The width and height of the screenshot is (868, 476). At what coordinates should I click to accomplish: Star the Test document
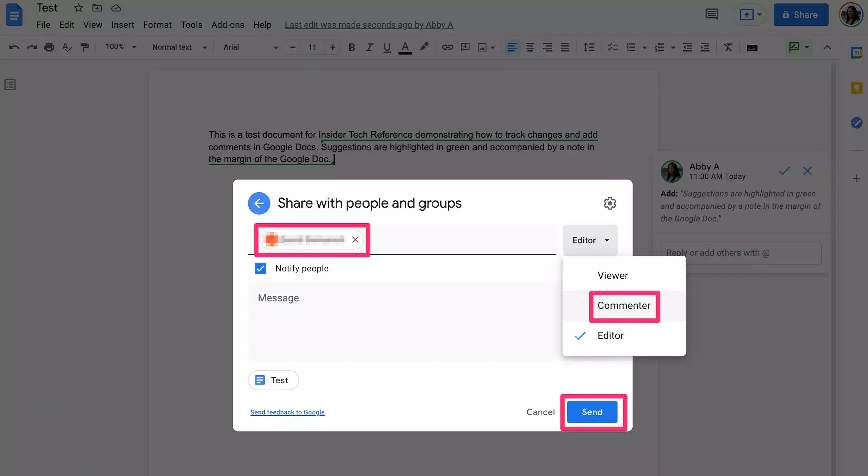pyautogui.click(x=78, y=8)
